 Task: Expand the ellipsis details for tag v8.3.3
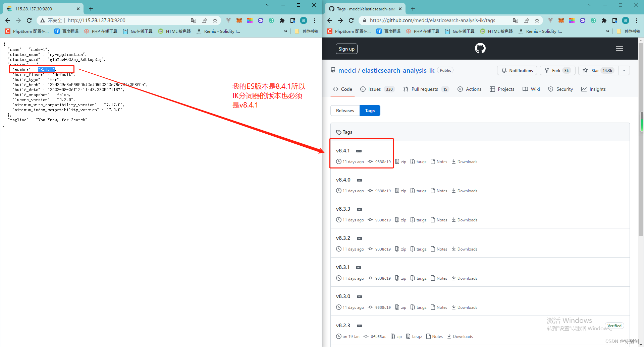[360, 209]
